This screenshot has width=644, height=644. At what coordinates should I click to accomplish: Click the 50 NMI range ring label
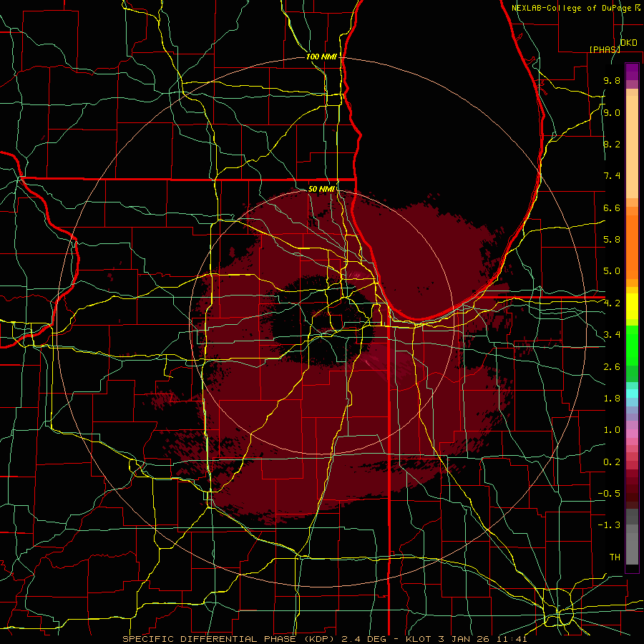(321, 189)
